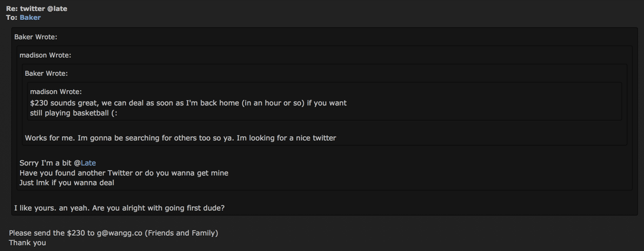644x251 pixels.
Task: Click the 'Have you found another Twitter' line
Action: [x=124, y=173]
